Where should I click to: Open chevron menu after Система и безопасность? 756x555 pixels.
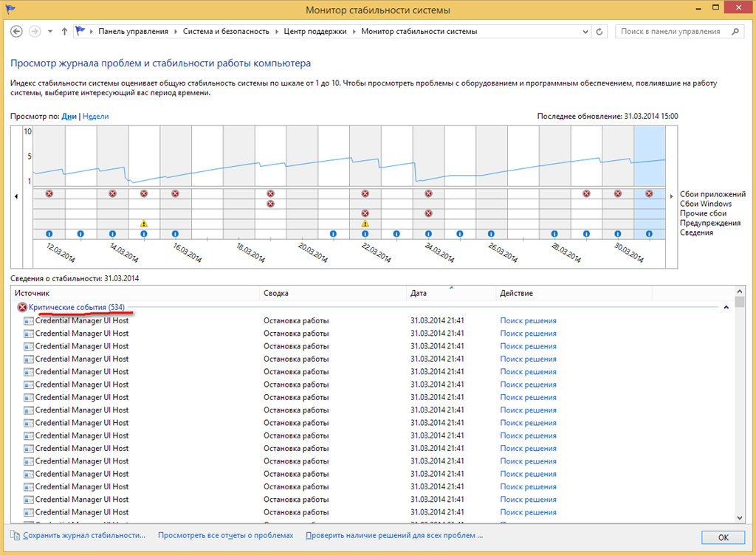pyautogui.click(x=277, y=31)
